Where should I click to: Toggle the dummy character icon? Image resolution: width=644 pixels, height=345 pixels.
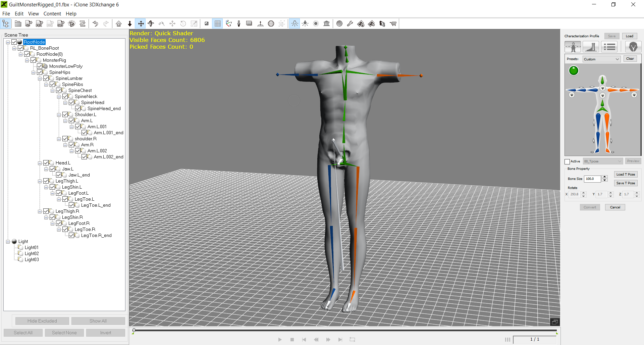click(x=239, y=23)
